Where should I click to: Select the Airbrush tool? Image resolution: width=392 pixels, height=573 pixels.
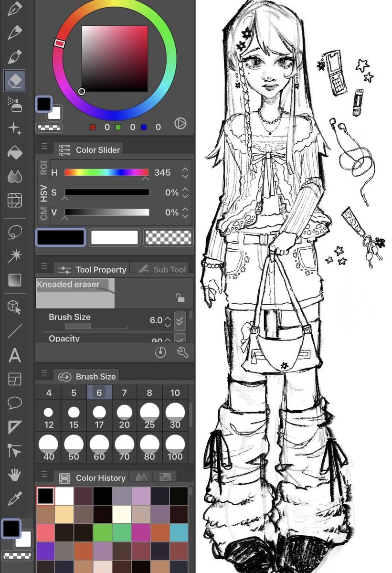tap(15, 105)
